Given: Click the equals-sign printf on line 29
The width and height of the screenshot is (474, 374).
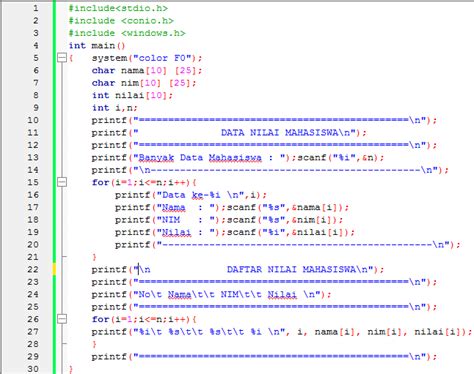Looking at the screenshot, I should (264, 357).
